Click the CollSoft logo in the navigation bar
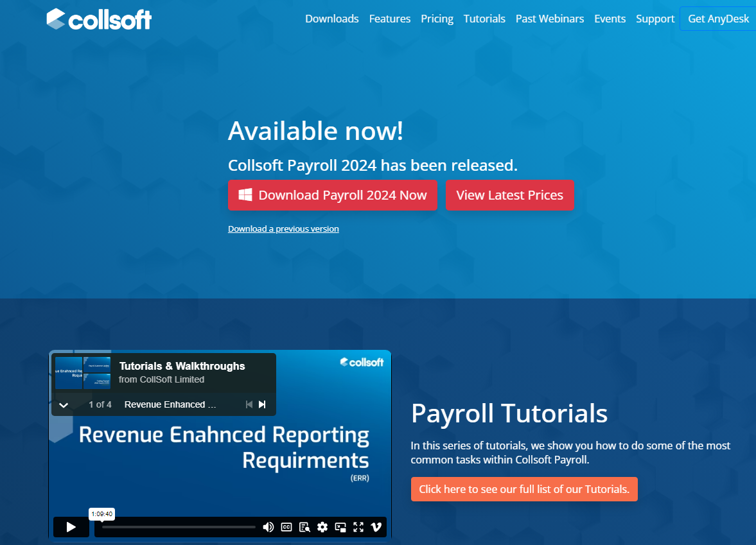Viewport: 756px width, 545px height. pos(99,19)
